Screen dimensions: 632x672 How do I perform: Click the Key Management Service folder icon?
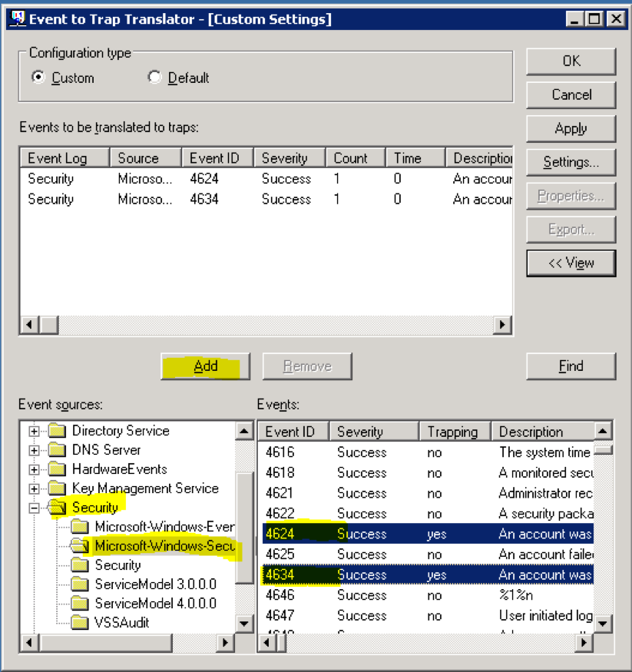[x=57, y=488]
